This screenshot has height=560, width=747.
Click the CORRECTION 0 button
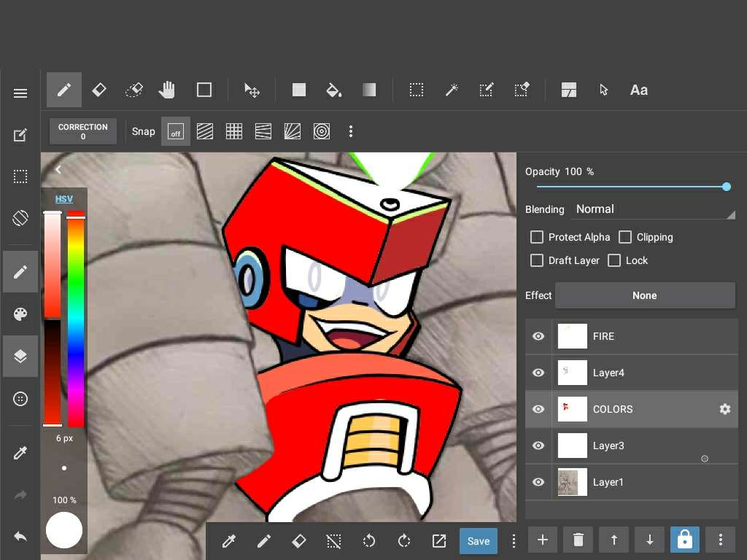(83, 131)
